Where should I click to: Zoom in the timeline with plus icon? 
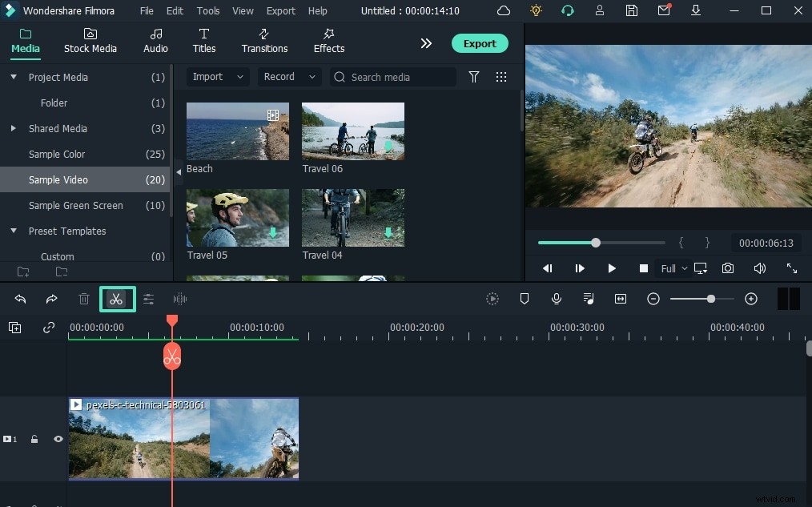(751, 298)
